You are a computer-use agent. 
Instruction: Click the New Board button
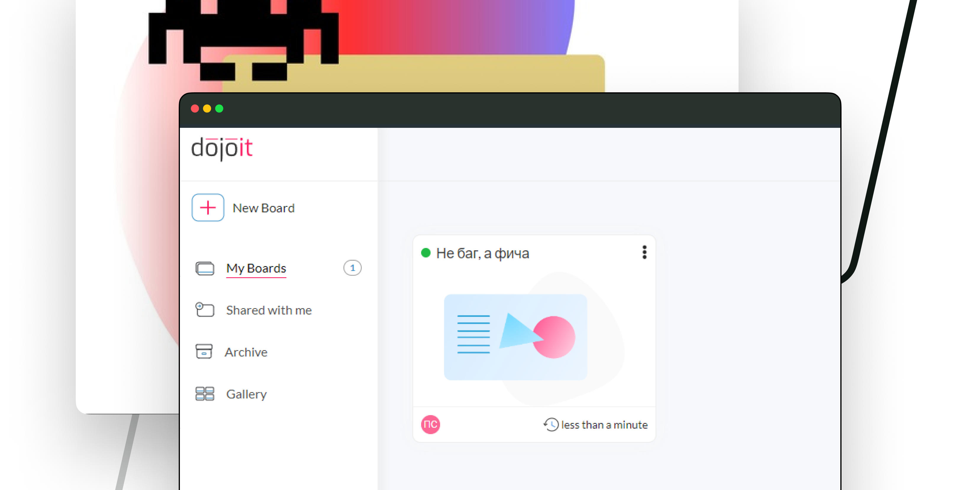coord(244,207)
